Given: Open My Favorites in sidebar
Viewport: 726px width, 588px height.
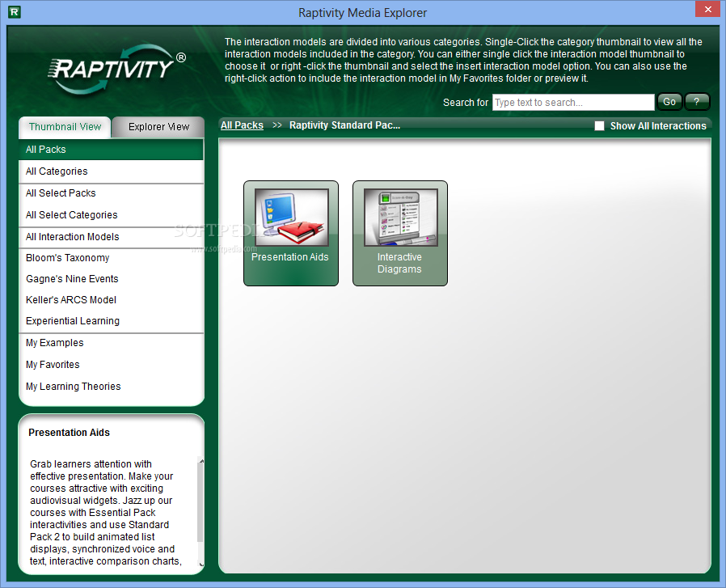Looking at the screenshot, I should (111, 365).
